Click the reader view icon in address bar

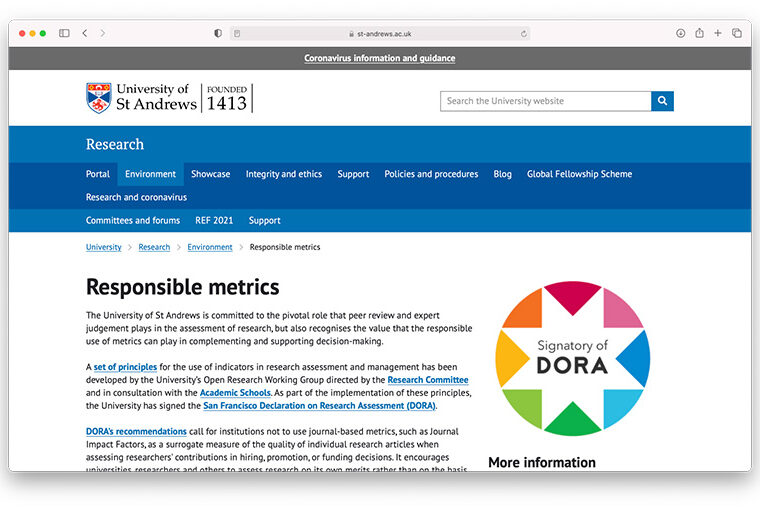[237, 33]
